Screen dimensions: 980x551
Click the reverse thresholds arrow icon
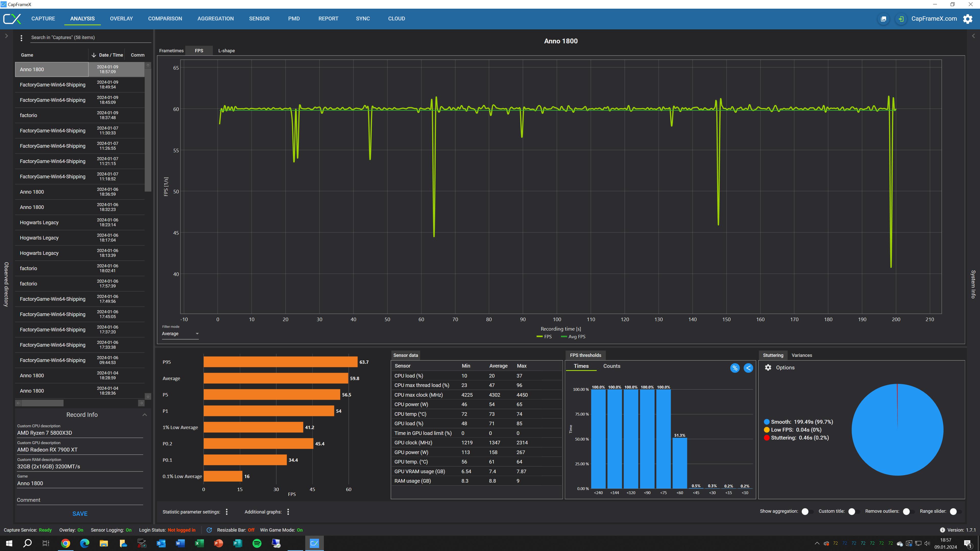click(748, 368)
